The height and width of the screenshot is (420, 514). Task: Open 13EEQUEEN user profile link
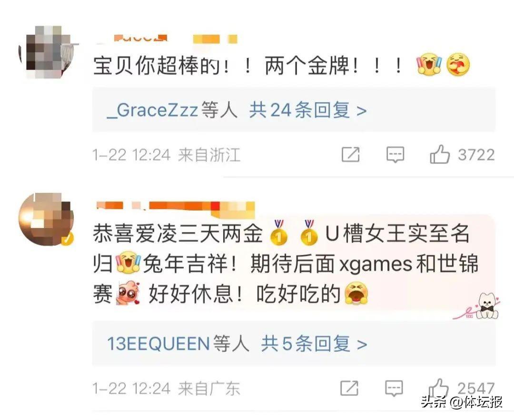[158, 344]
